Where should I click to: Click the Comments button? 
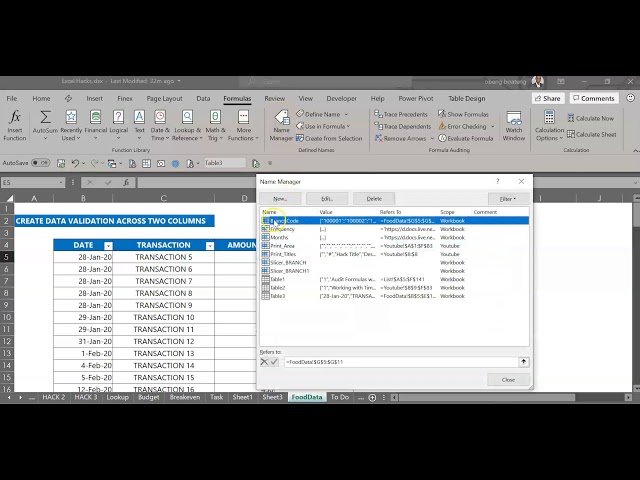[594, 98]
